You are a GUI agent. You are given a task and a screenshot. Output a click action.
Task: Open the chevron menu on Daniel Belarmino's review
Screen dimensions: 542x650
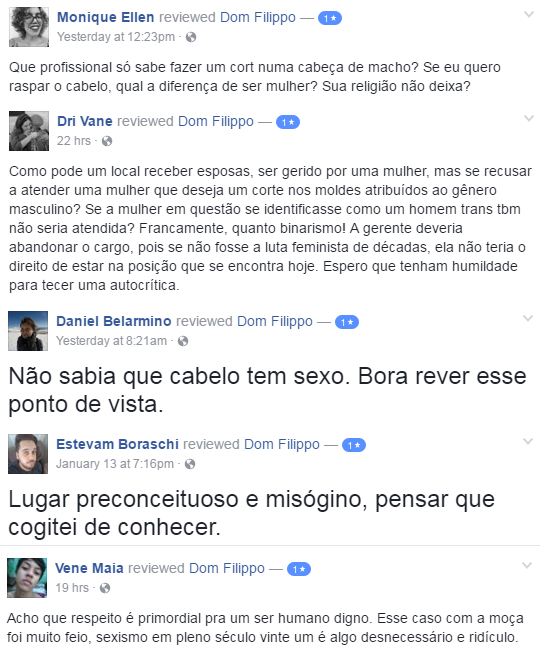click(528, 319)
